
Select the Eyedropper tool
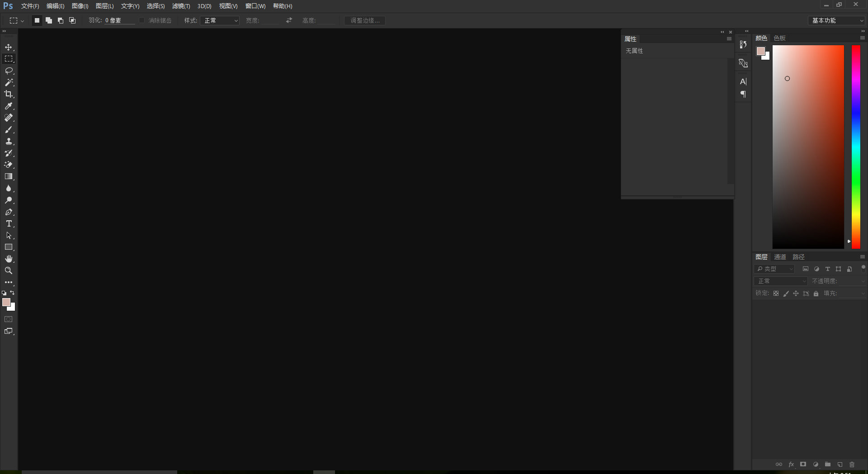(x=9, y=106)
